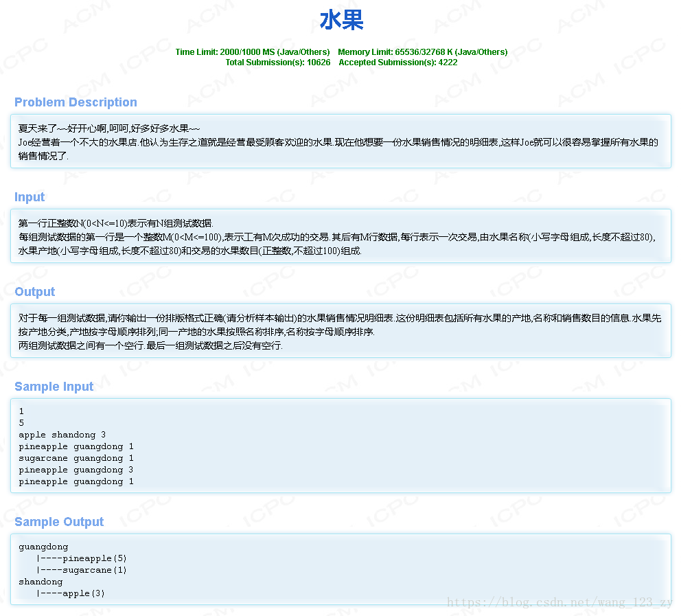Screen dimensions: 681x616
Task: Click sample output line |----apple(3)
Action: [71, 593]
